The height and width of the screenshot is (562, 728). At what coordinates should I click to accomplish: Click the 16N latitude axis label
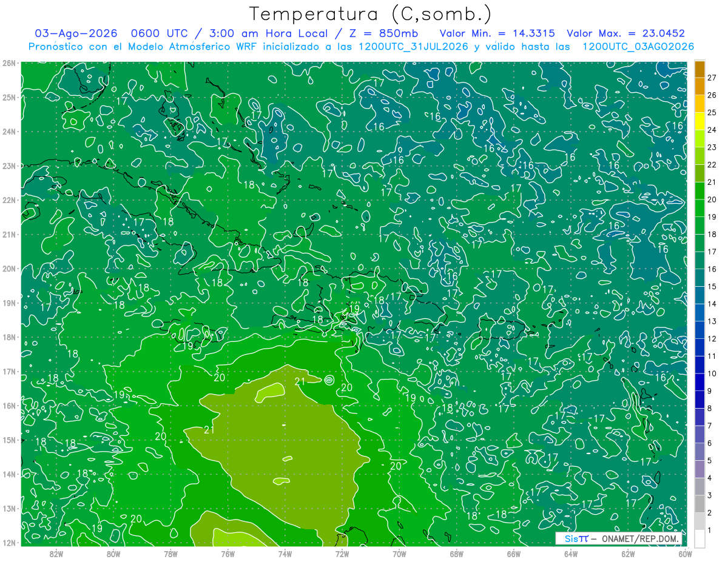(x=9, y=406)
